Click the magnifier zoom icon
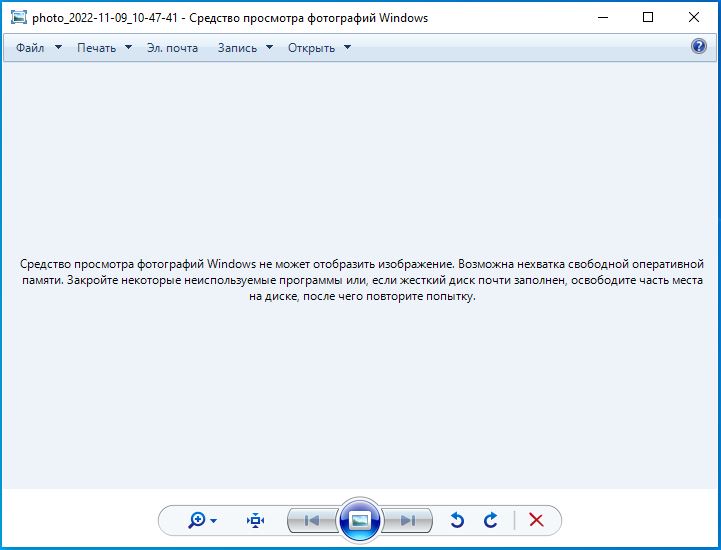The image size is (721, 550). click(197, 521)
